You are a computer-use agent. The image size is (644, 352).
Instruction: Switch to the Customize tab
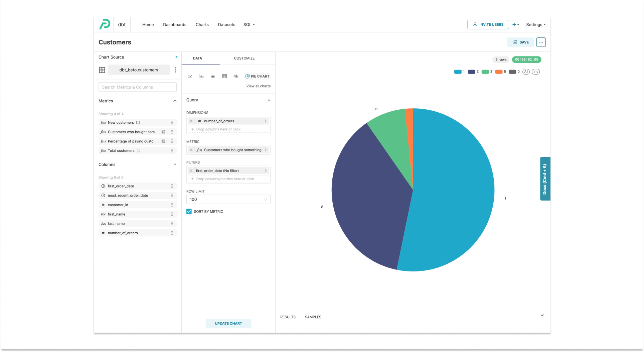point(244,58)
